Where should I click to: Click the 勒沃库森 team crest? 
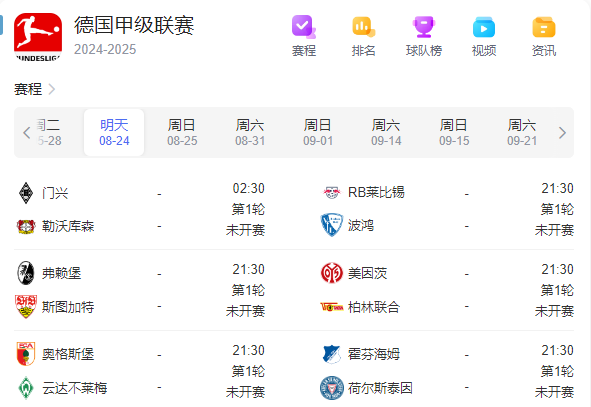[x=26, y=226]
